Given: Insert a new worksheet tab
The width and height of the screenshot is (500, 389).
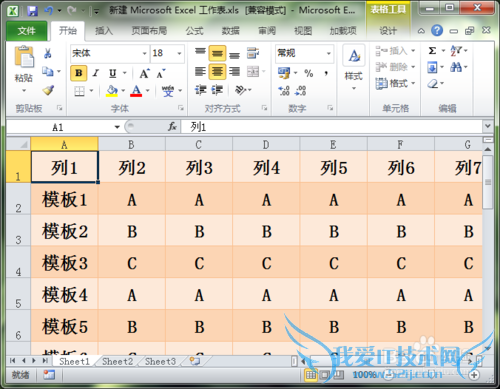Looking at the screenshot, I should click(x=195, y=361).
